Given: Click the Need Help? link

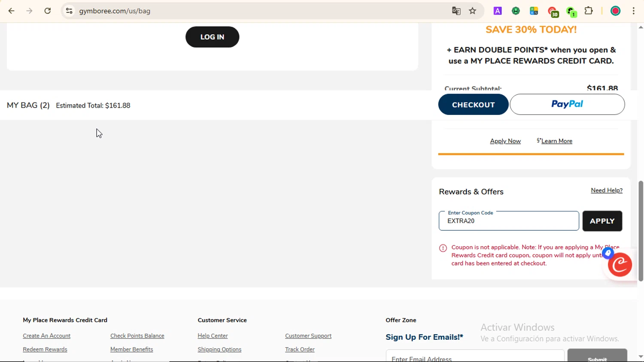Looking at the screenshot, I should click(x=607, y=190).
